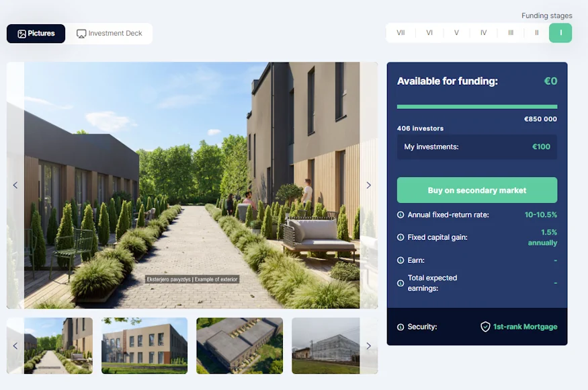Click info icon next to Total expected earnings

401,283
